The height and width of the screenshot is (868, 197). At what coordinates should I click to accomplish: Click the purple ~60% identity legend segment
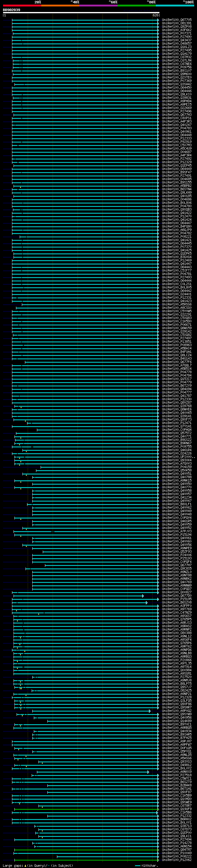(x=98, y=6)
